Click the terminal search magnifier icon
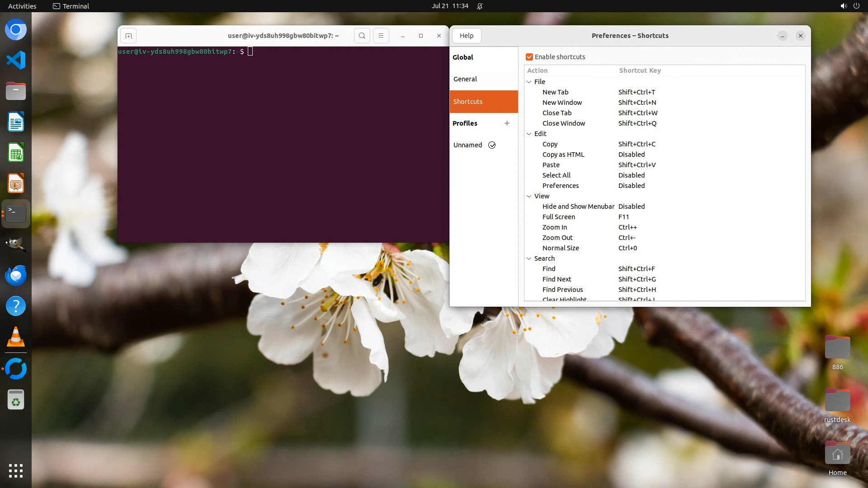This screenshot has height=488, width=868. pyautogui.click(x=362, y=36)
